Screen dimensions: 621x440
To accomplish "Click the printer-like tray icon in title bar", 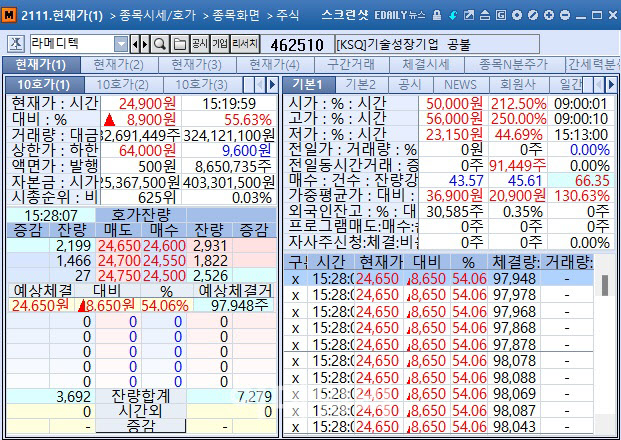I will pos(485,15).
